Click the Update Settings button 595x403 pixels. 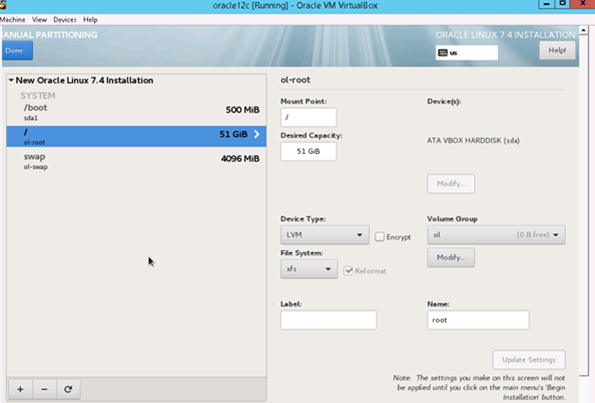[529, 360]
